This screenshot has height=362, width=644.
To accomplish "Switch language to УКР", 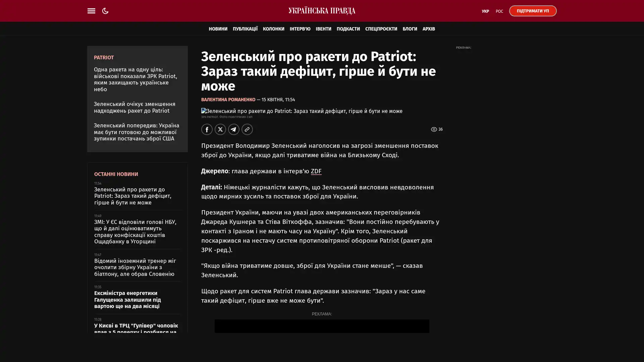I will [x=485, y=11].
